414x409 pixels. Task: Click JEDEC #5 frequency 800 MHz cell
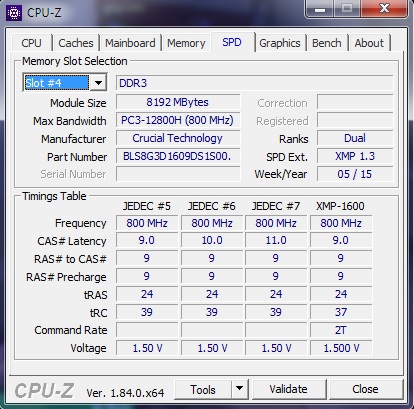click(147, 223)
